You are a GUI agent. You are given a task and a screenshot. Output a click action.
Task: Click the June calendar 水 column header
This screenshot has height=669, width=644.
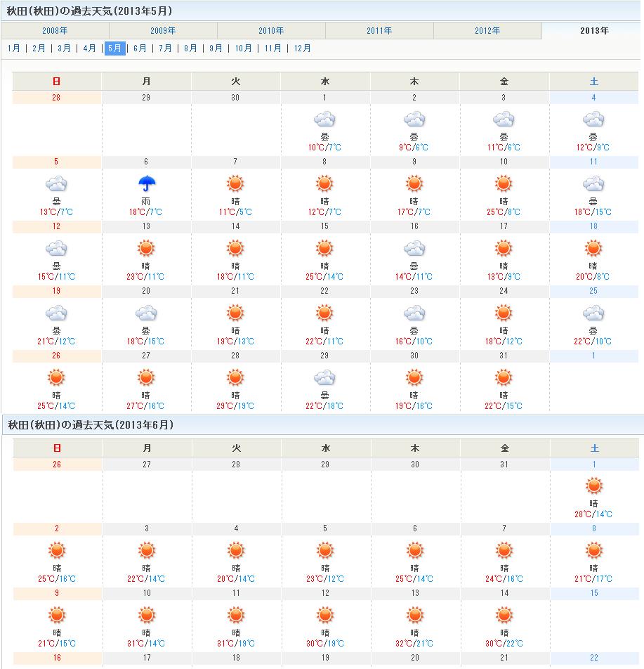tap(326, 448)
